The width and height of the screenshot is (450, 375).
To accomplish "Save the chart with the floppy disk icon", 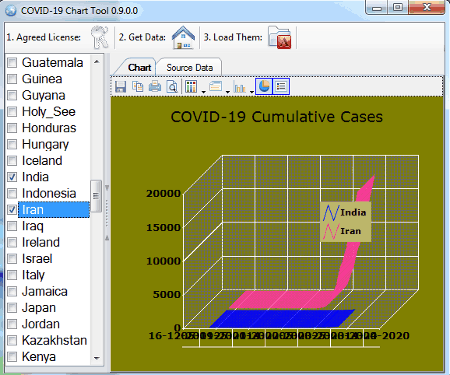I will (120, 87).
